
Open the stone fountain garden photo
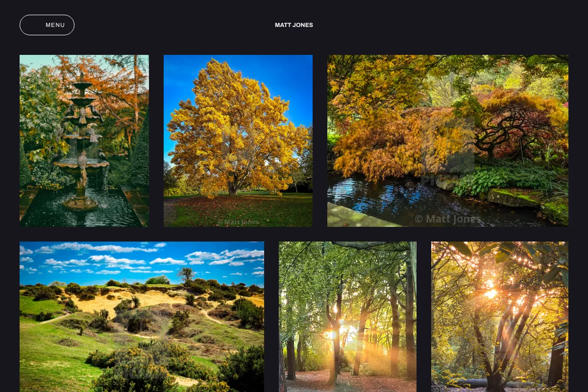(84, 141)
